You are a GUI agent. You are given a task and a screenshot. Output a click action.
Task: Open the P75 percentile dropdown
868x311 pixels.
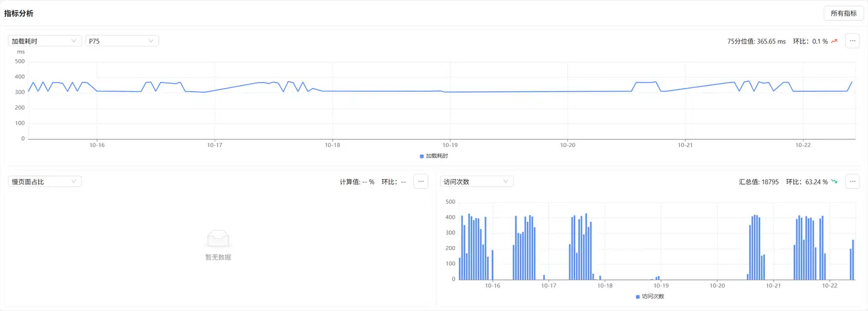point(122,41)
